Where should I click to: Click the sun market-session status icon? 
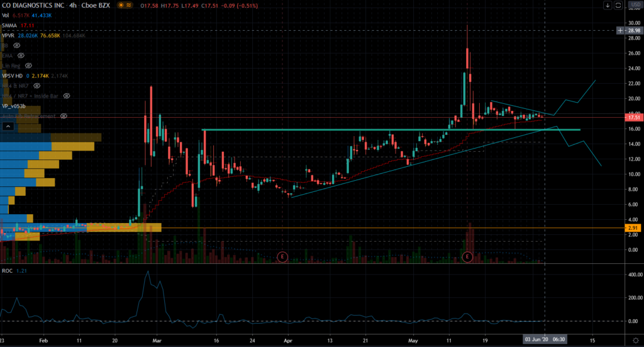pyautogui.click(x=121, y=5)
